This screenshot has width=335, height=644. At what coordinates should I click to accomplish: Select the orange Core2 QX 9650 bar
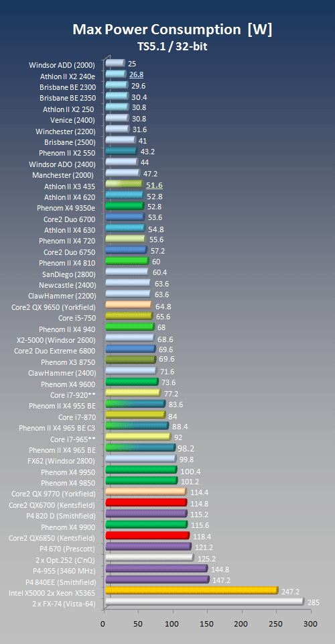pyautogui.click(x=129, y=305)
